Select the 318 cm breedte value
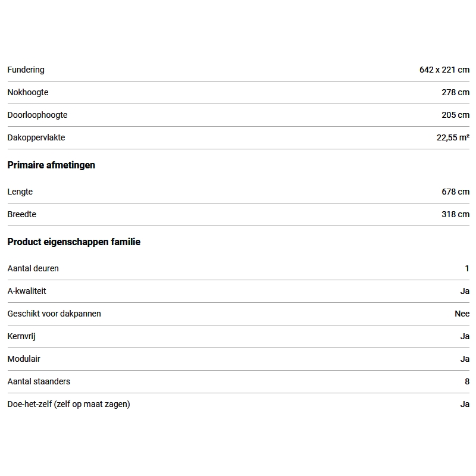476x476 pixels. click(455, 214)
